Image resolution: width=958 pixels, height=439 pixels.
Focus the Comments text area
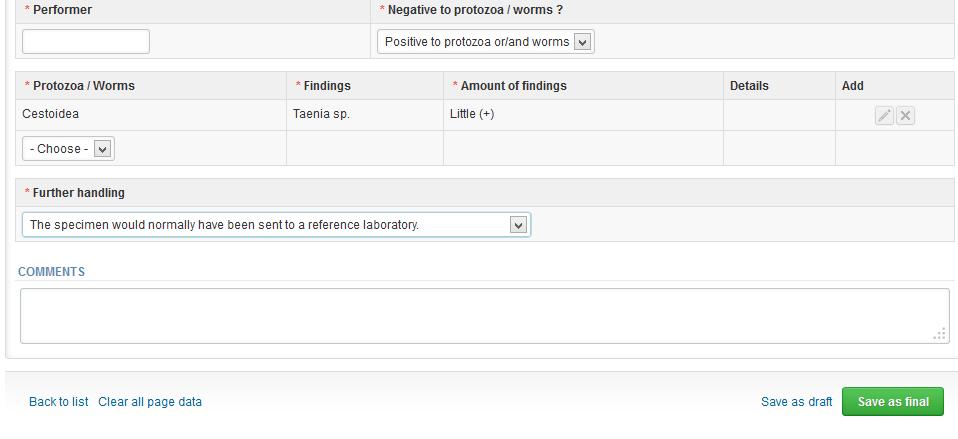point(484,316)
